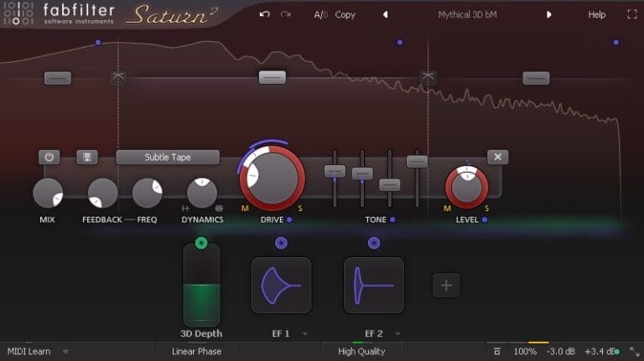The width and height of the screenshot is (644, 361).
Task: Click the dynamics gate icon left of knob
Action: click(x=185, y=209)
